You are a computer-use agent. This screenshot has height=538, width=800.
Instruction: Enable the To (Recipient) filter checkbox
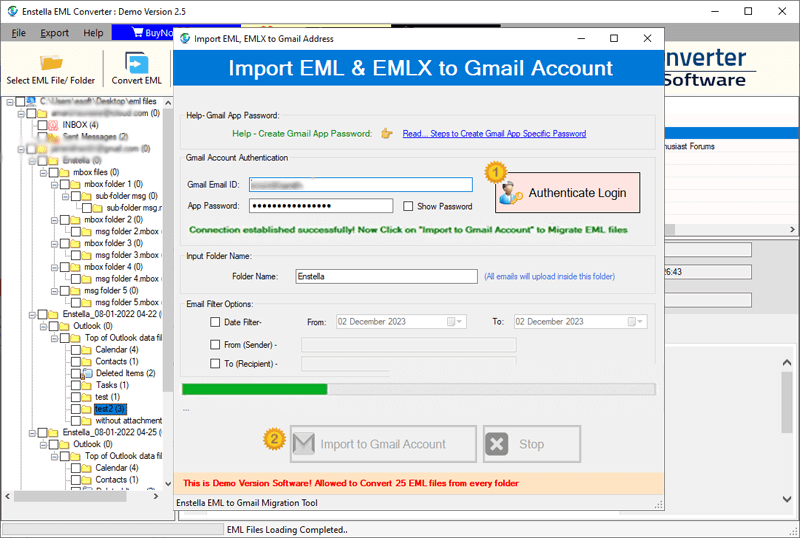tap(215, 363)
